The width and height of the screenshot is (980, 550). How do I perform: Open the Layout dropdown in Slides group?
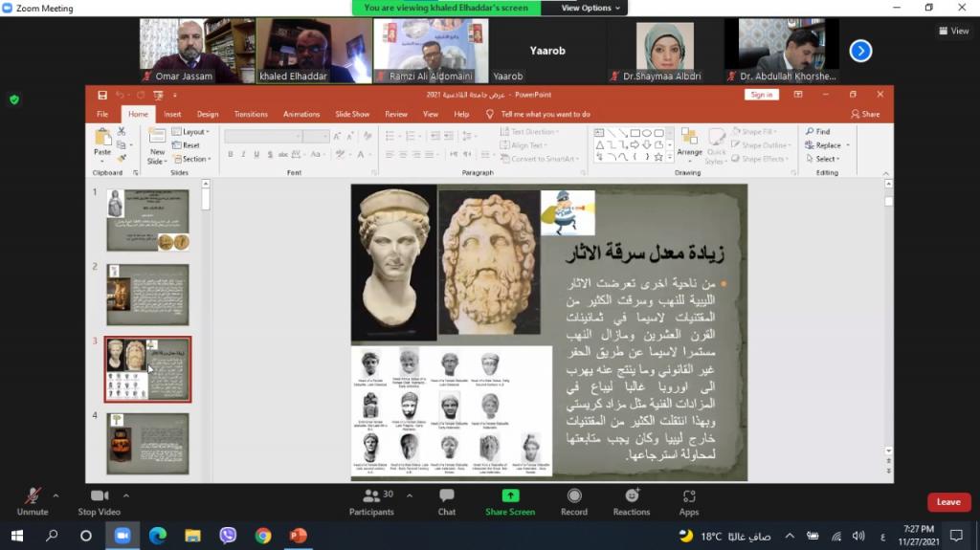[x=193, y=132]
